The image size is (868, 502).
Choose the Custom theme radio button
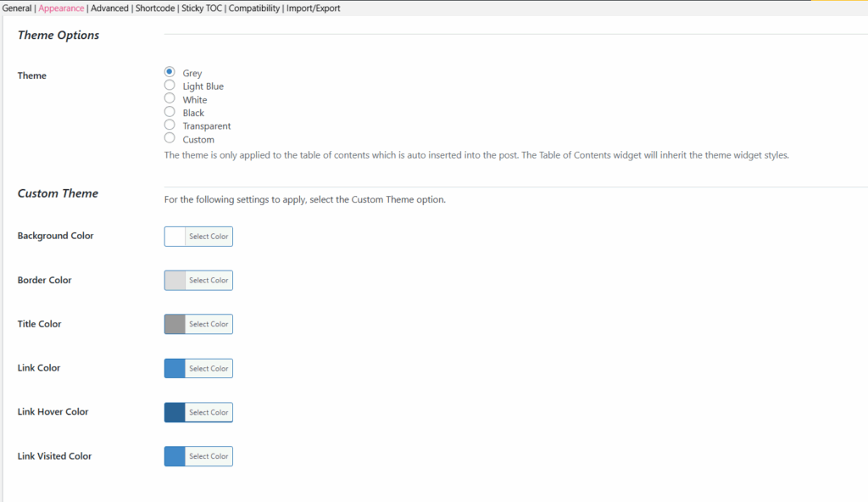coord(170,138)
